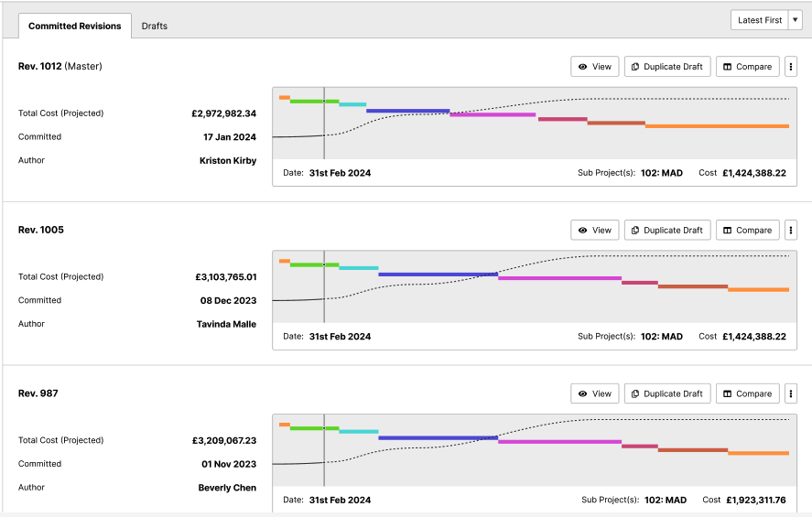Click the eye View button for Rev. 987

coord(594,393)
